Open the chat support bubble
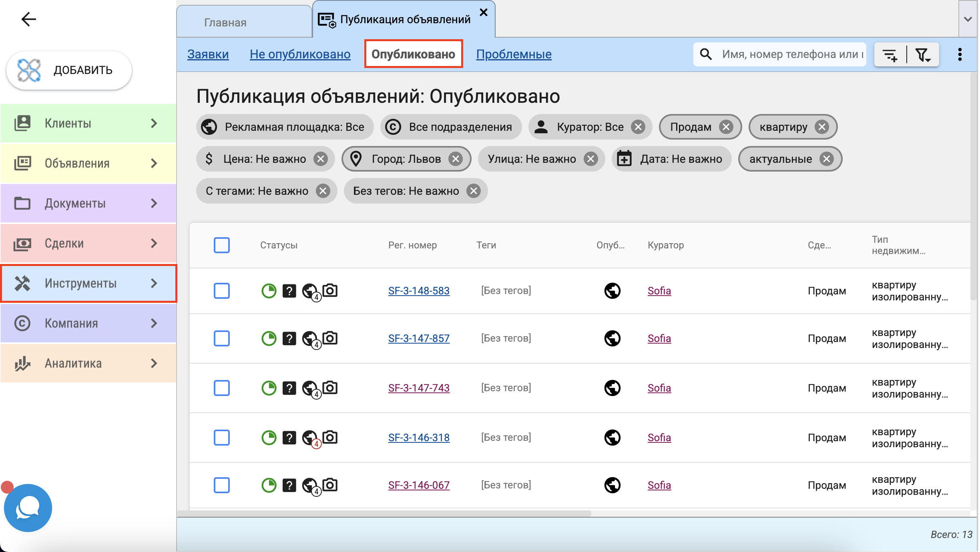 28,508
